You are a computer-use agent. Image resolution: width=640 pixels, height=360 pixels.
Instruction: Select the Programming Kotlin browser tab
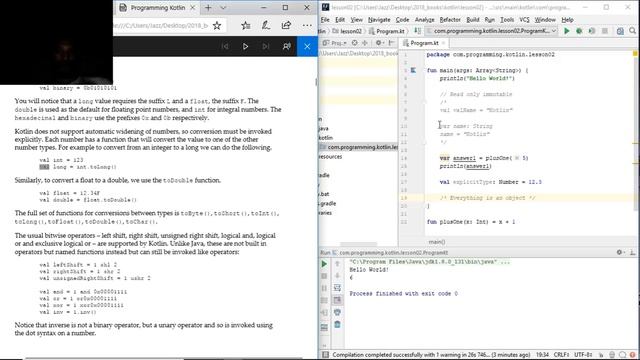tap(157, 8)
